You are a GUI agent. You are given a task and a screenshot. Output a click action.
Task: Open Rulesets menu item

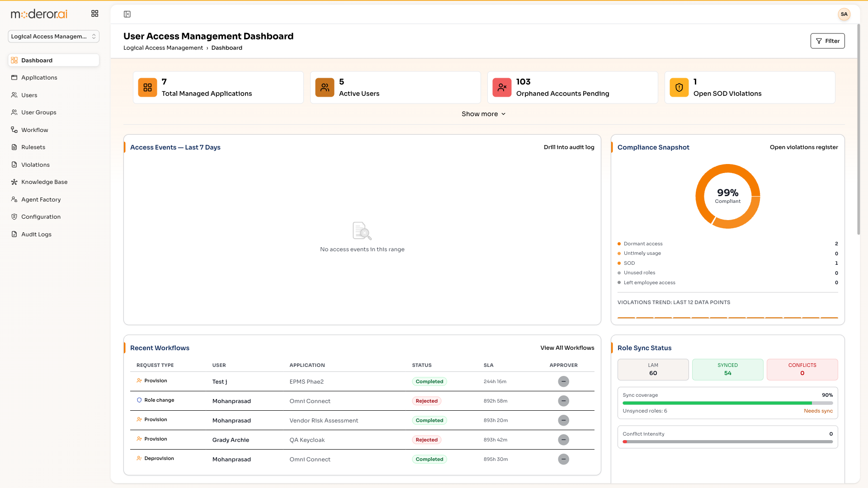coord(53,147)
